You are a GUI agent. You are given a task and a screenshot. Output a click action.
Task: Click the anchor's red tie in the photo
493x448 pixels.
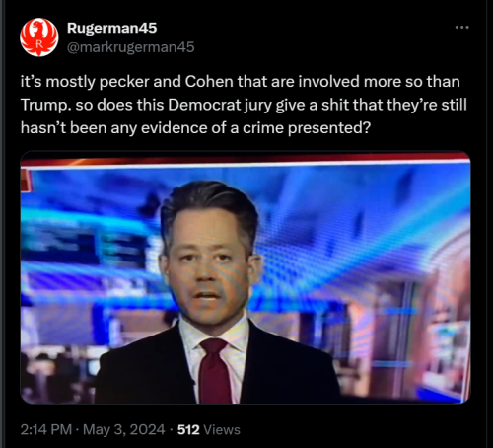(x=214, y=370)
